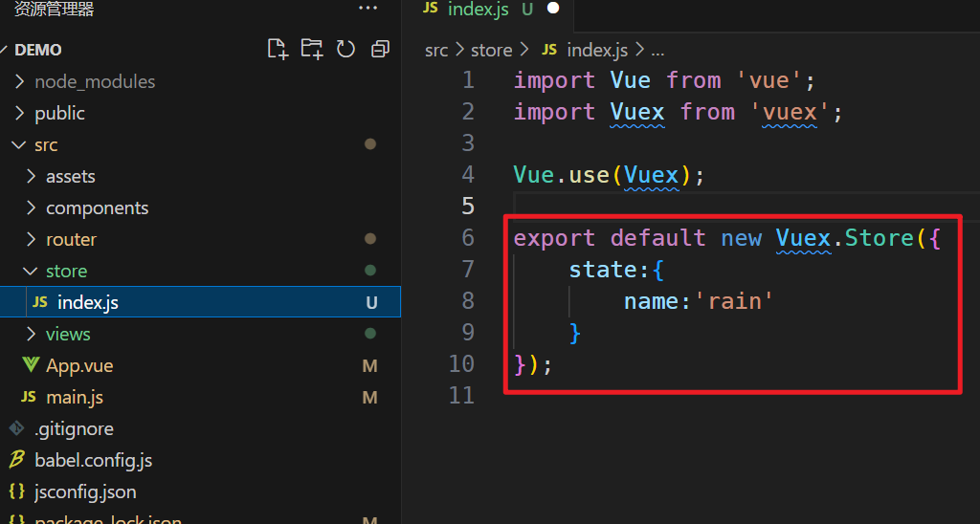
Task: Click the New File icon in explorer header
Action: [278, 49]
